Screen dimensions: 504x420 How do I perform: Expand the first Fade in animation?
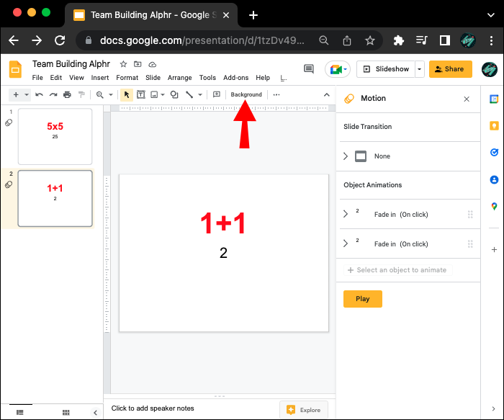click(346, 214)
